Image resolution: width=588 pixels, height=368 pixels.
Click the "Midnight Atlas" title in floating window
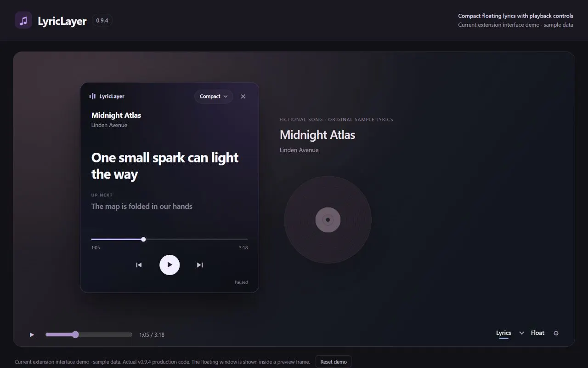[x=116, y=115]
